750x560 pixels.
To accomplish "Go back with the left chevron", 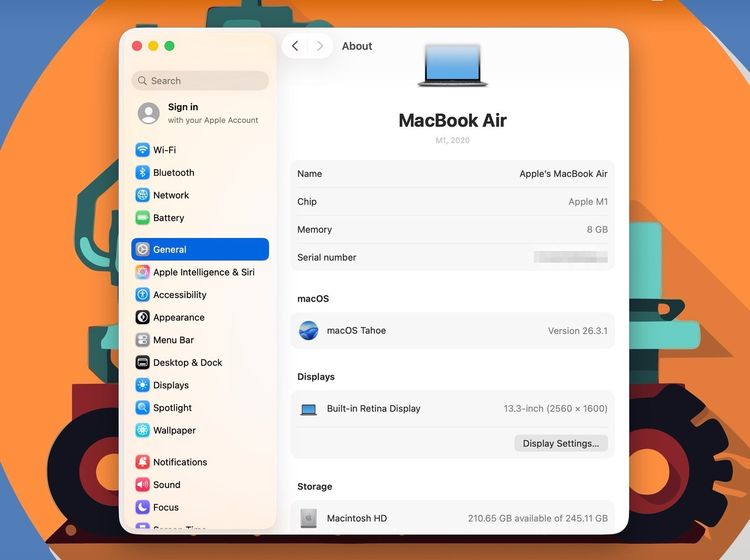I will (295, 46).
